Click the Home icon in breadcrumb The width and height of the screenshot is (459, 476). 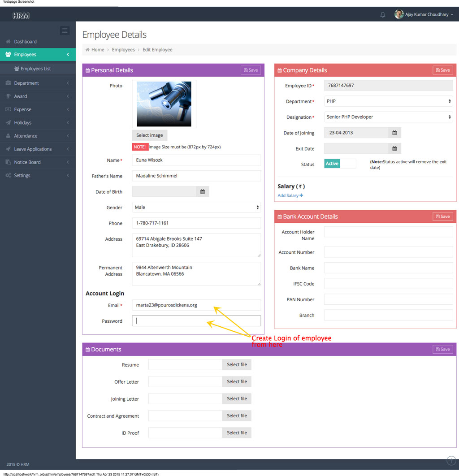(87, 50)
